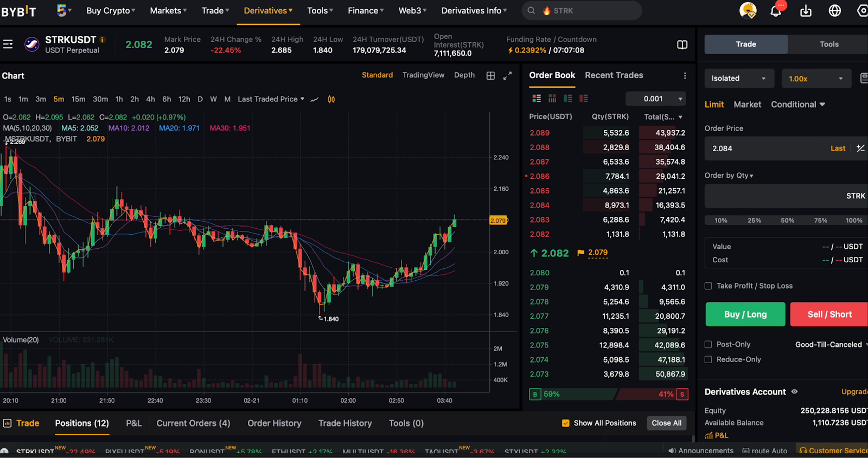This screenshot has width=868, height=458.
Task: Open the Customer Service headset link
Action: pos(834,450)
